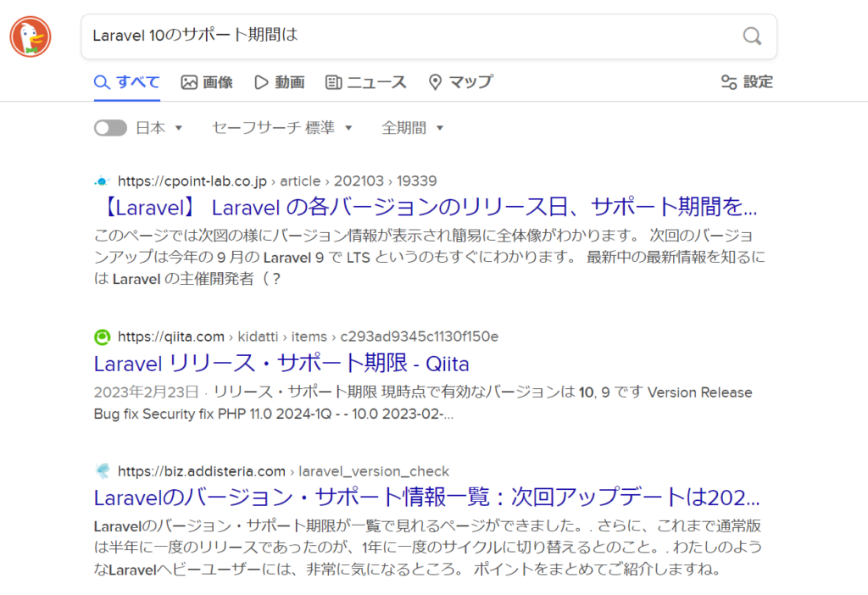Click the settings sliders icon beside 設定
Viewport: 868px width, 595px height.
(728, 82)
